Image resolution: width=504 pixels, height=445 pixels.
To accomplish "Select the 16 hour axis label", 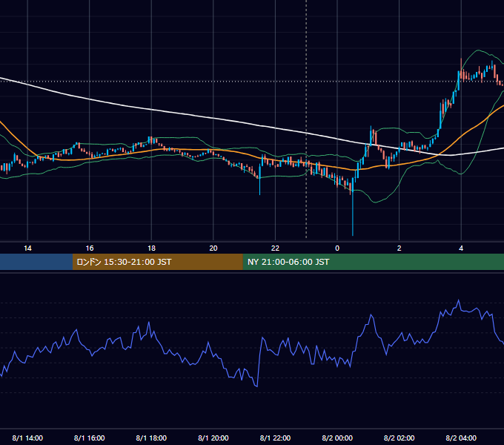I will 90,248.
